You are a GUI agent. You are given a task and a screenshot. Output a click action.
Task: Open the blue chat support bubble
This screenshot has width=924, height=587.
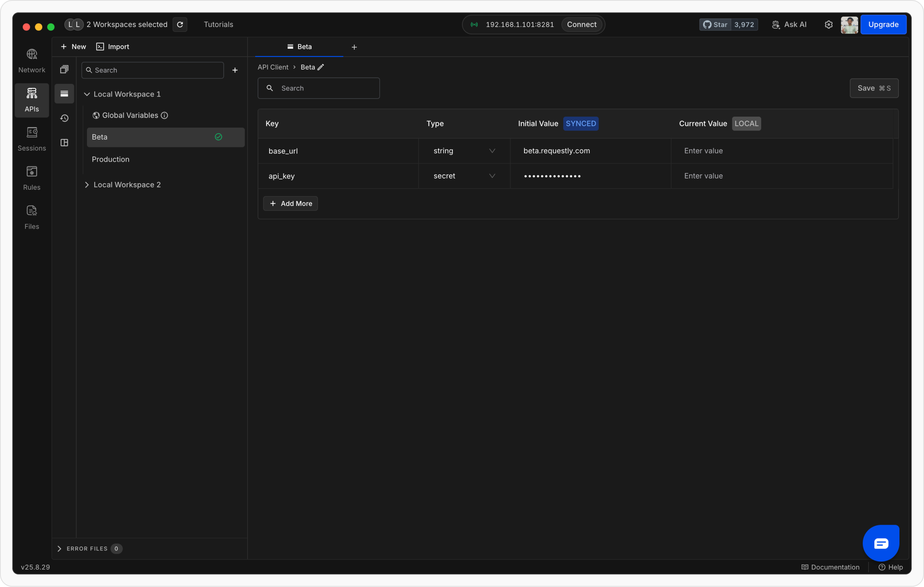tap(880, 543)
